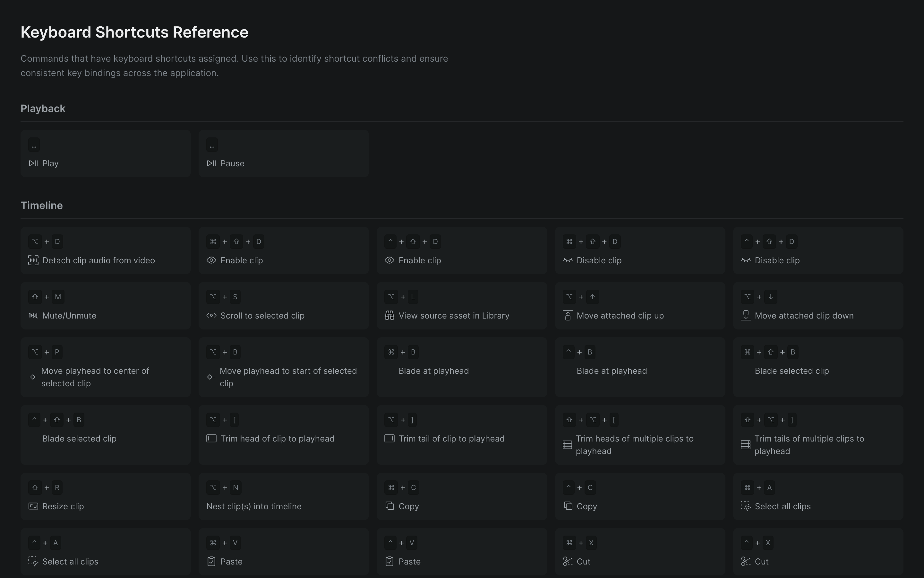Image resolution: width=924 pixels, height=578 pixels.
Task: Click the "Move attached clip down" label
Action: pyautogui.click(x=804, y=316)
